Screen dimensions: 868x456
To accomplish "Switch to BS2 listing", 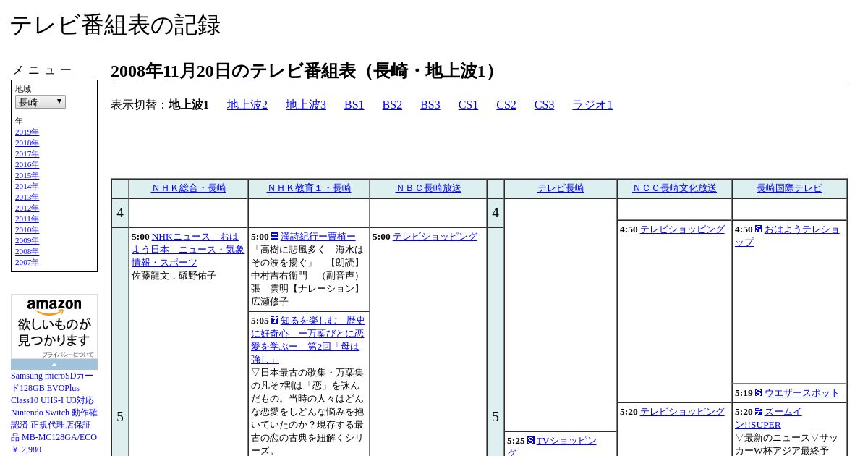I will pos(392,105).
